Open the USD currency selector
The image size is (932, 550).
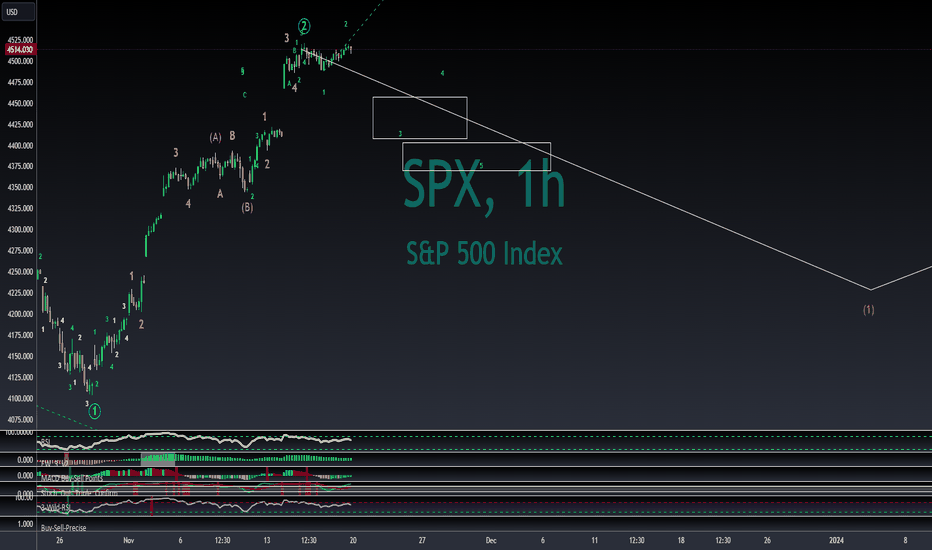(18, 11)
